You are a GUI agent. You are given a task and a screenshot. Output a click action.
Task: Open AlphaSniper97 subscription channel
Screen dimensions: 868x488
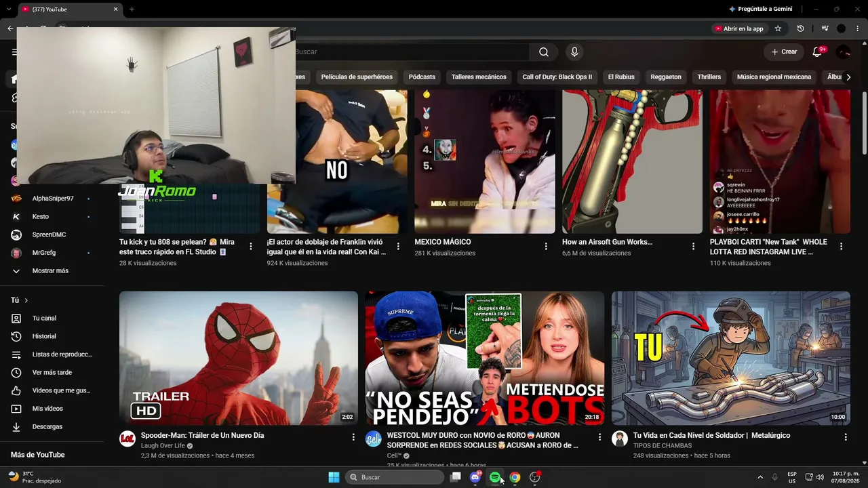coord(53,199)
